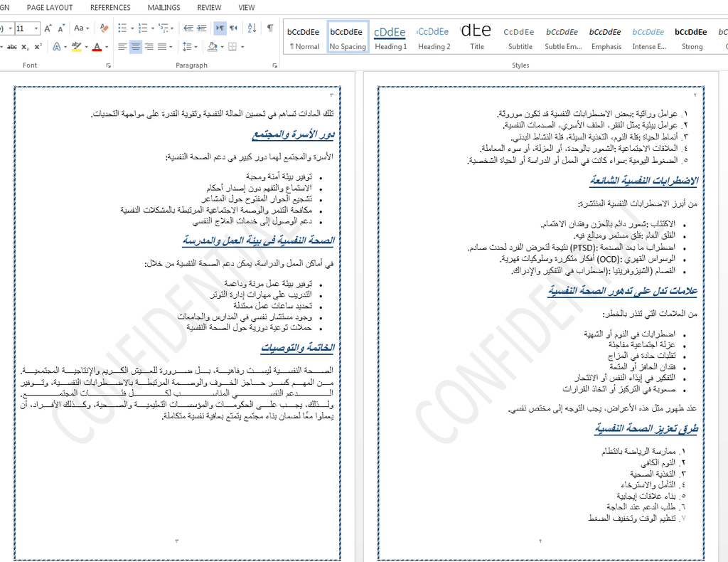This screenshot has height=562, width=728.
Task: Click the Text Effects icon
Action: coord(57,46)
